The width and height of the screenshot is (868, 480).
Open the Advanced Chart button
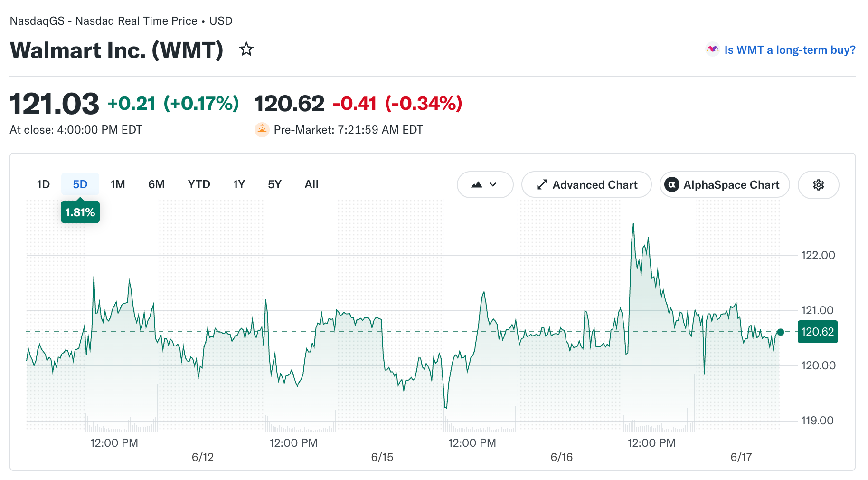coord(586,185)
